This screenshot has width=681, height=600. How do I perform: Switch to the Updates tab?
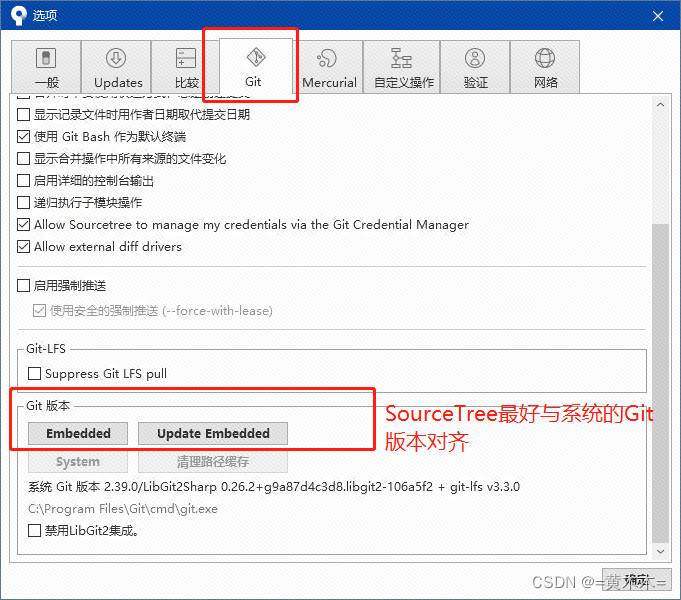tap(116, 67)
